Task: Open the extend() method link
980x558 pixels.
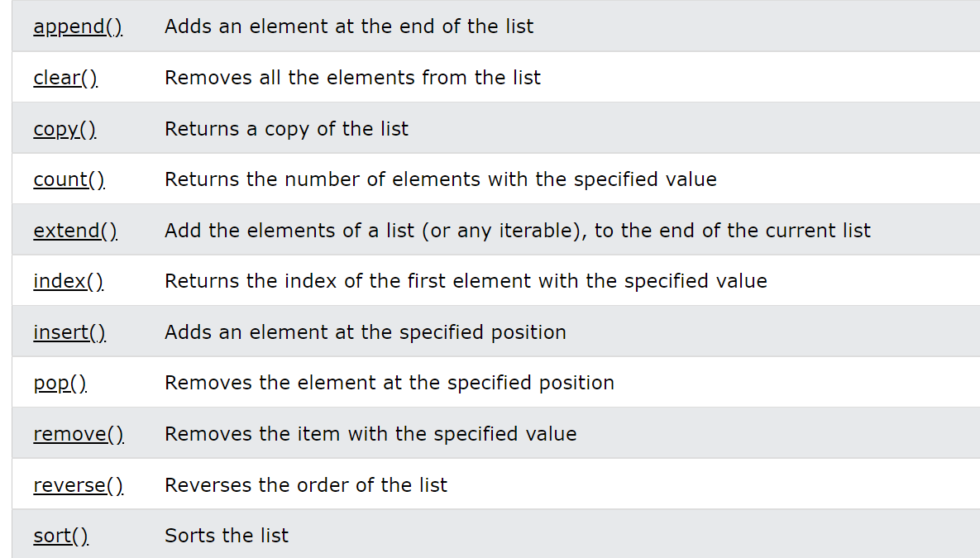Action: 75,231
